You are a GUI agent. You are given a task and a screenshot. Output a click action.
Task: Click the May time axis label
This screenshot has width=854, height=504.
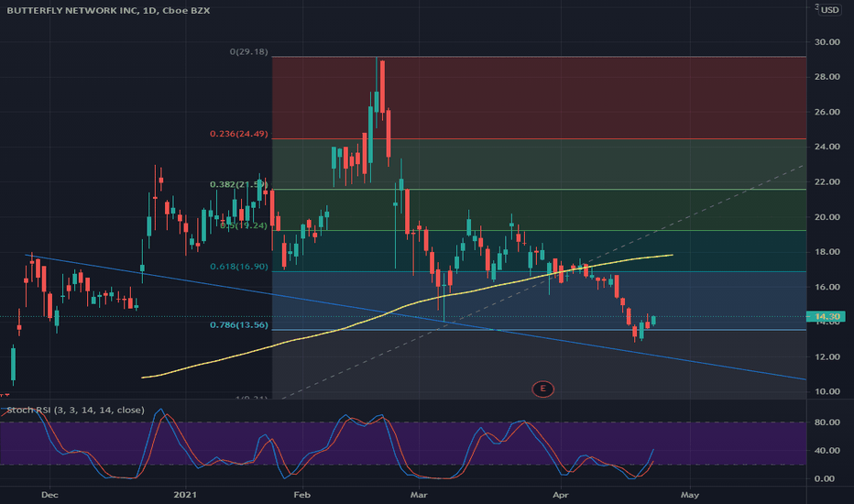click(x=689, y=495)
